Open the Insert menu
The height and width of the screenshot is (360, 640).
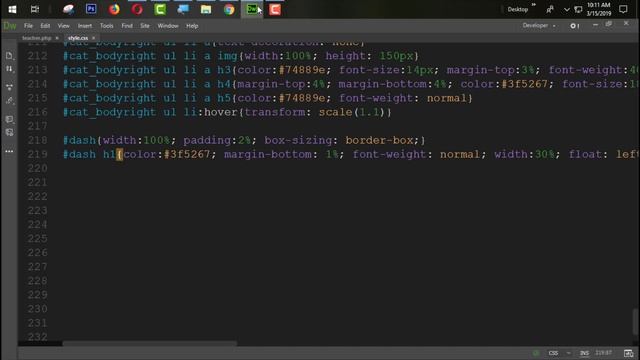85,26
